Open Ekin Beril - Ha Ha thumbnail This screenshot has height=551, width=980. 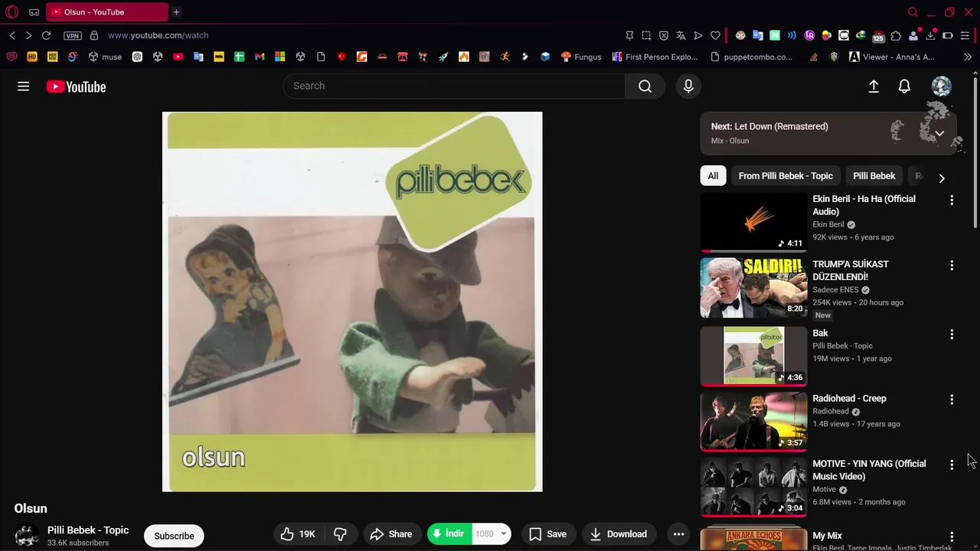[x=753, y=222]
